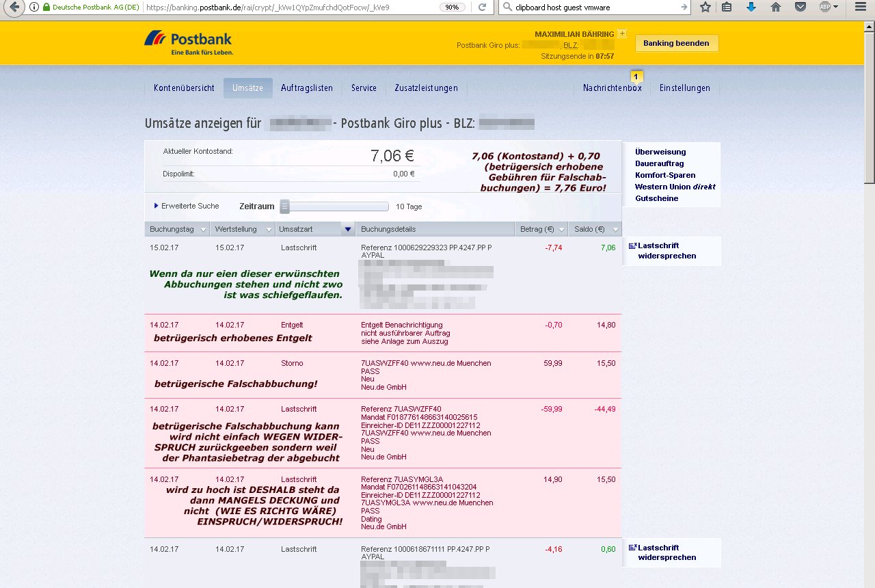This screenshot has height=588, width=875.
Task: Click the Storno transaction type cell
Action: (292, 363)
